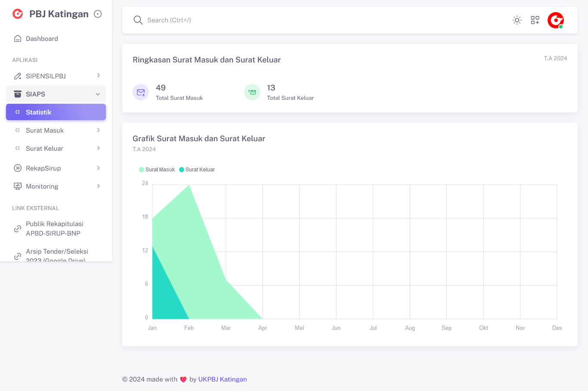Select the Statistik menu item
The width and height of the screenshot is (588, 391).
coord(56,112)
